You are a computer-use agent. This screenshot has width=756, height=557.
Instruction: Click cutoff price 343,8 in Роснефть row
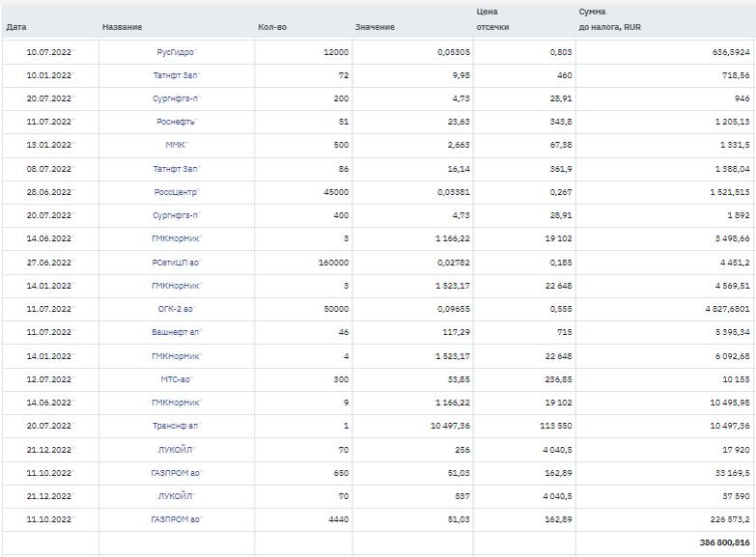coord(561,122)
